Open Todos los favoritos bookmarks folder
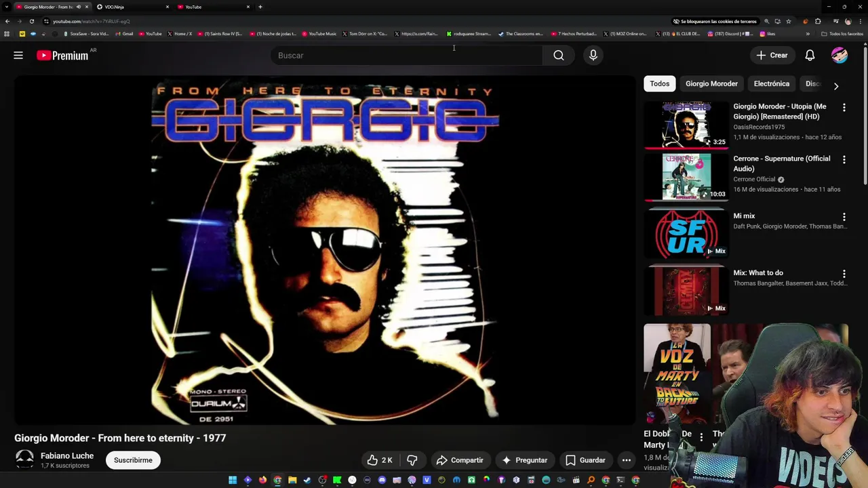The height and width of the screenshot is (488, 868). [842, 34]
